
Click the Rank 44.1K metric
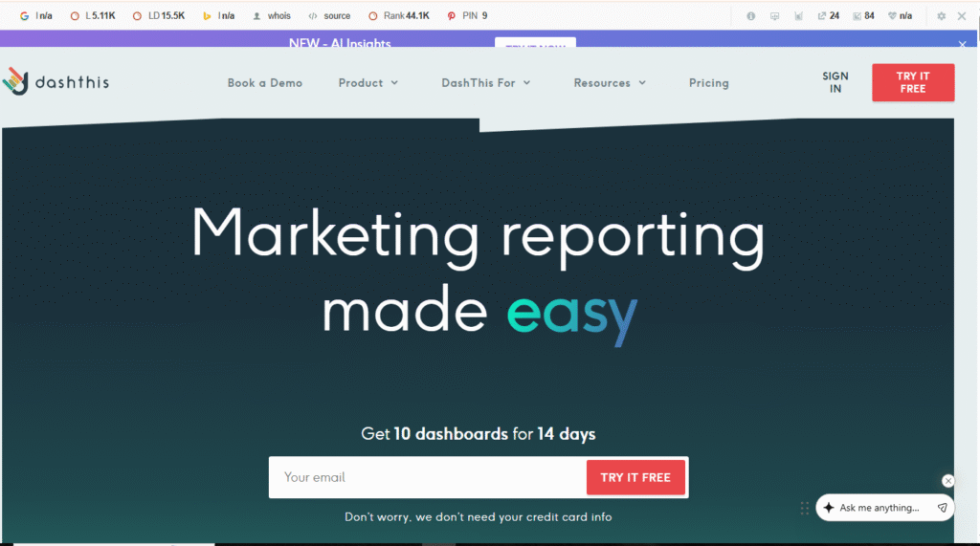(399, 16)
